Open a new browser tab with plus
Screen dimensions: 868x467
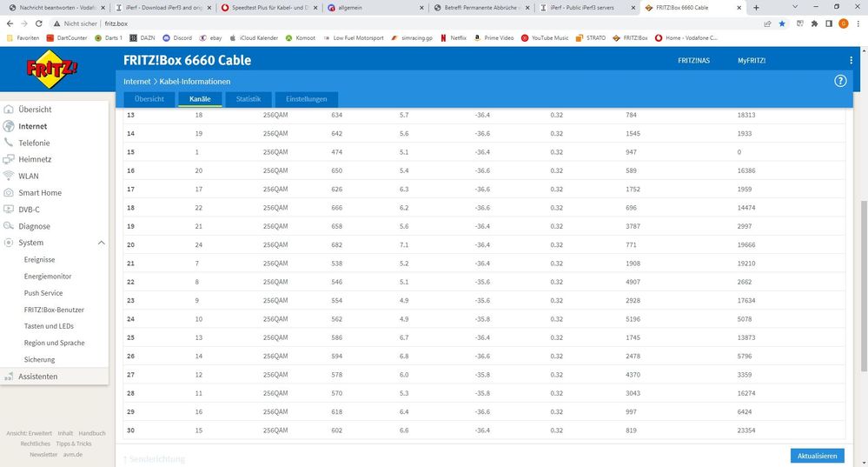point(756,8)
